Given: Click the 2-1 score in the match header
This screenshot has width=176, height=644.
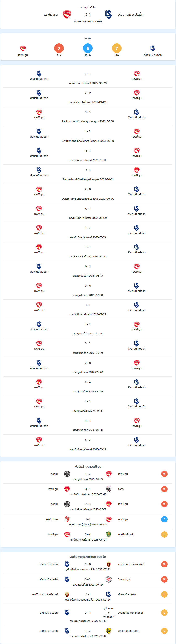Looking at the screenshot, I should pyautogui.click(x=88, y=15).
